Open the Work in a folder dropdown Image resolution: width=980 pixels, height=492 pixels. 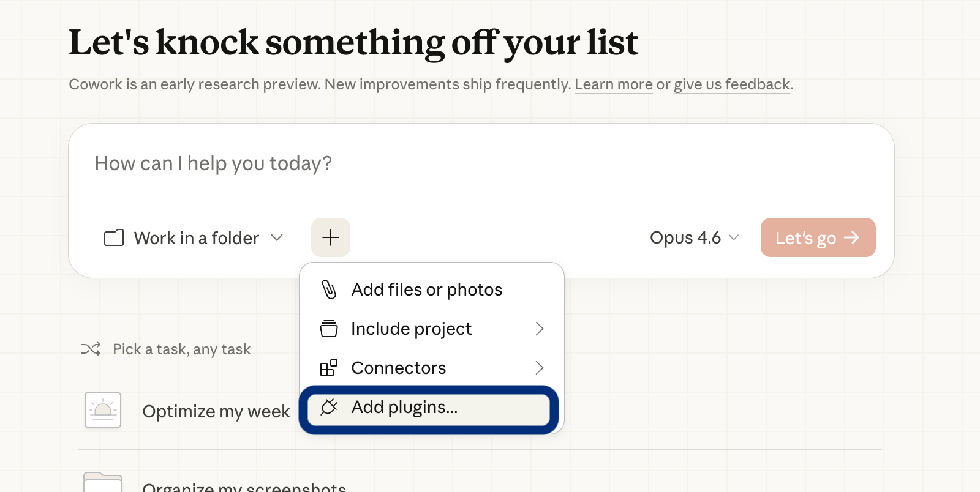(194, 237)
